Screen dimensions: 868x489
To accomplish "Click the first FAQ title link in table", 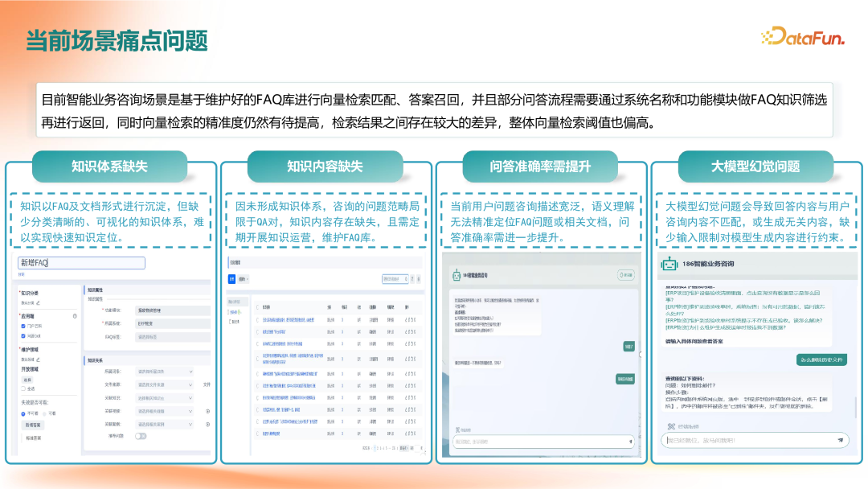I will (289, 319).
